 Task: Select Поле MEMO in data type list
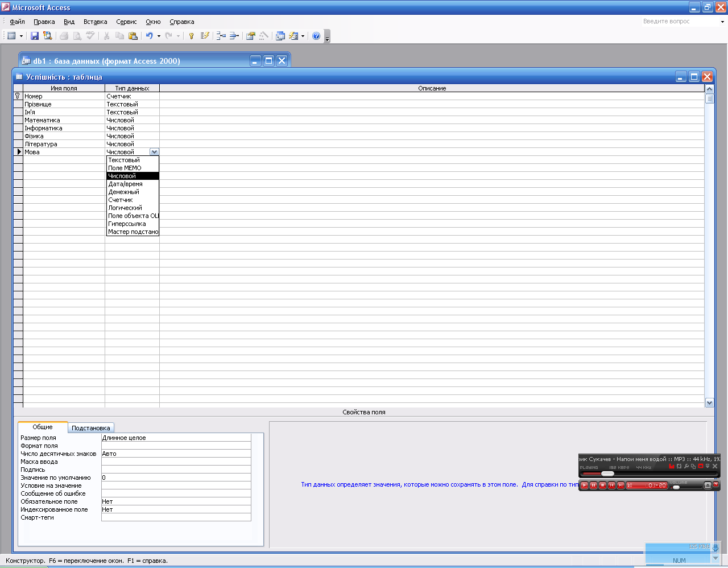(x=133, y=168)
